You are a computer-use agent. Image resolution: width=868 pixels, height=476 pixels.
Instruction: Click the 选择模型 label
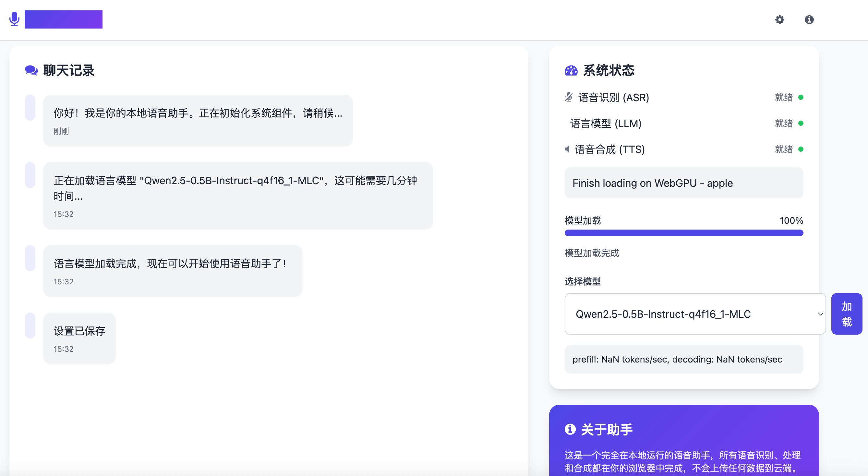[x=583, y=281]
